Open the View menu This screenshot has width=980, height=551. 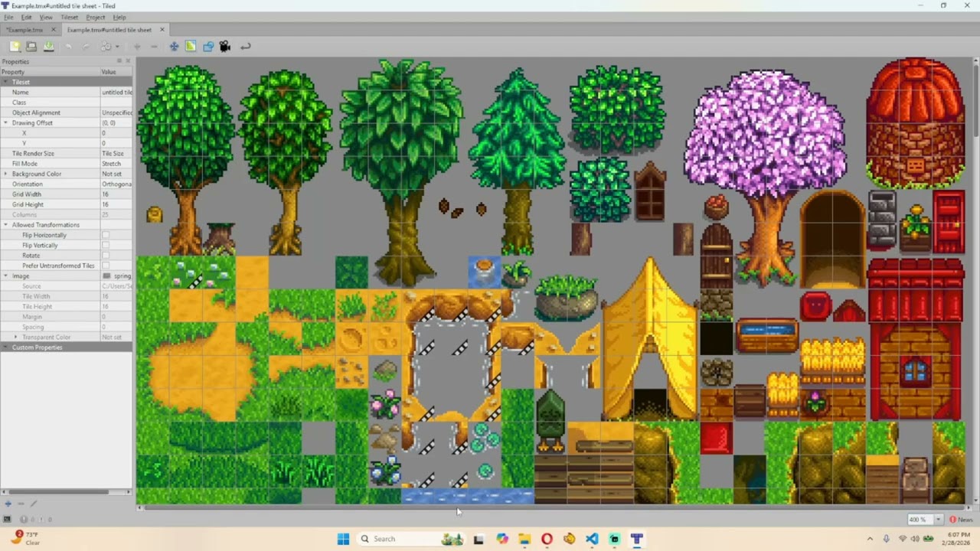tap(46, 17)
